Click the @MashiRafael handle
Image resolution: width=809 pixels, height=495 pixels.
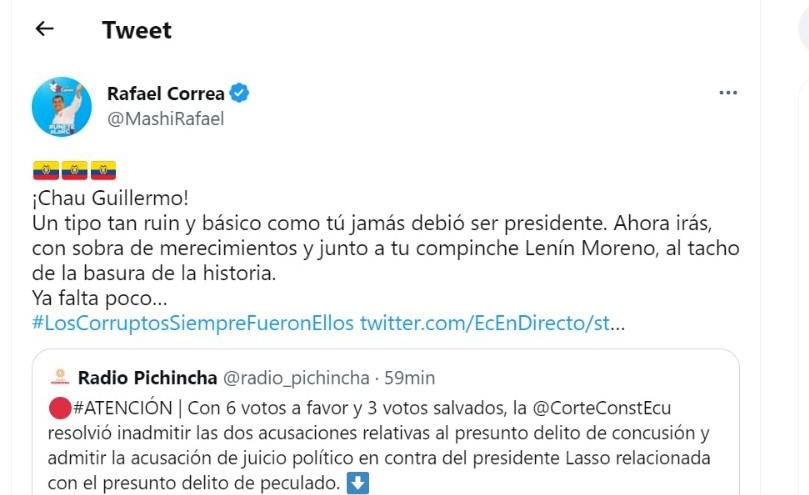point(165,119)
